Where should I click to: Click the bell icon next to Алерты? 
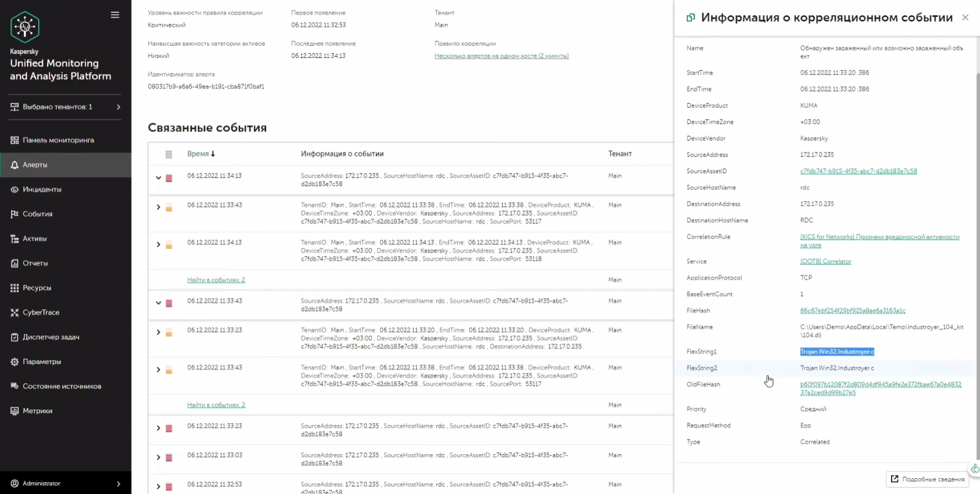[x=15, y=165]
